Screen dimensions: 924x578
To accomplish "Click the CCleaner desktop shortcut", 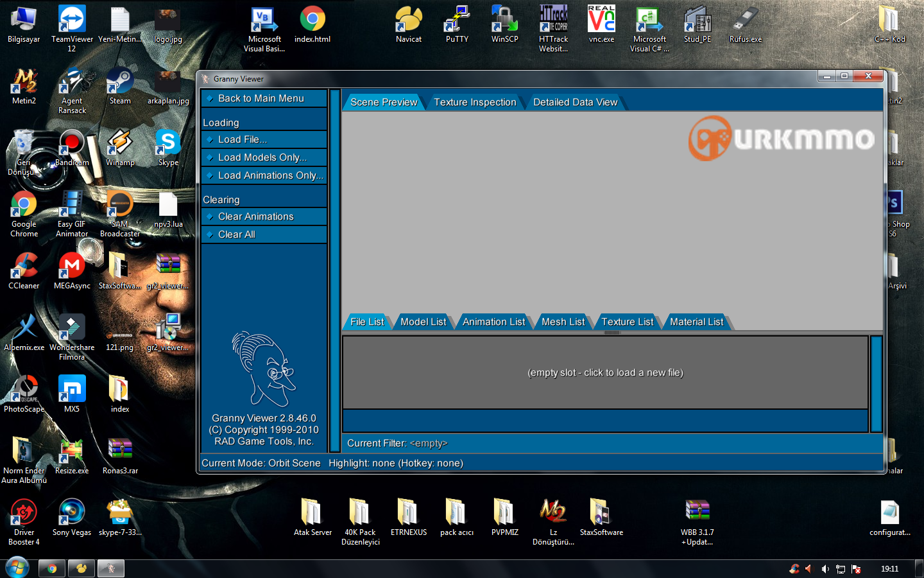I will pos(24,272).
